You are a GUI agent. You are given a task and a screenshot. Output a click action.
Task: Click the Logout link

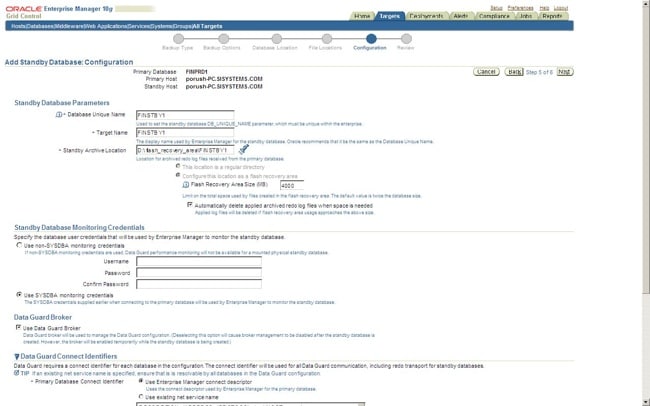[561, 8]
